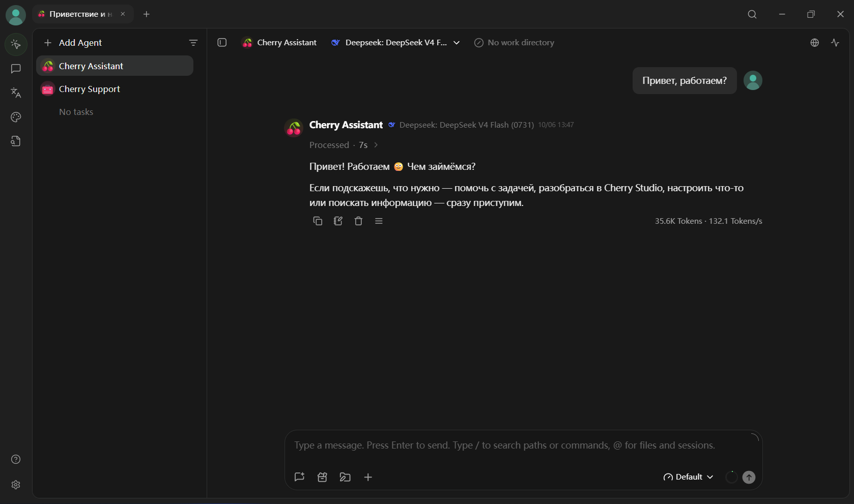
Task: Open the translate tool in sidebar
Action: tap(16, 93)
